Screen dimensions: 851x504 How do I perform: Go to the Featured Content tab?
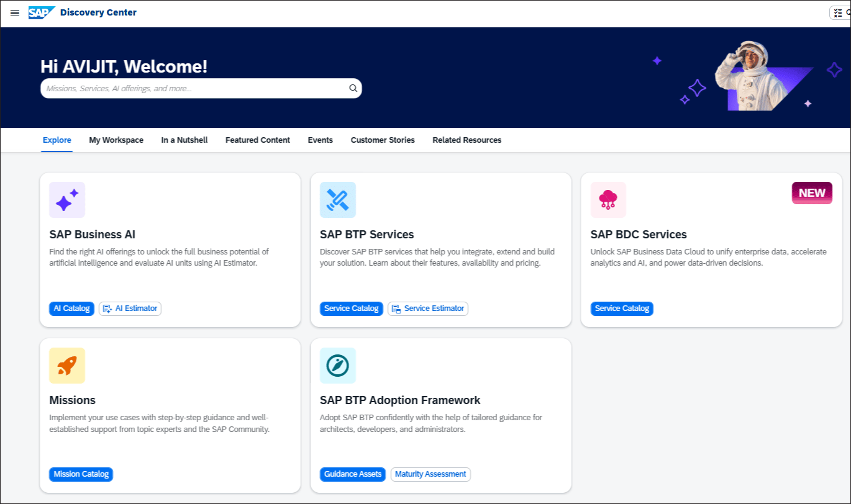258,140
